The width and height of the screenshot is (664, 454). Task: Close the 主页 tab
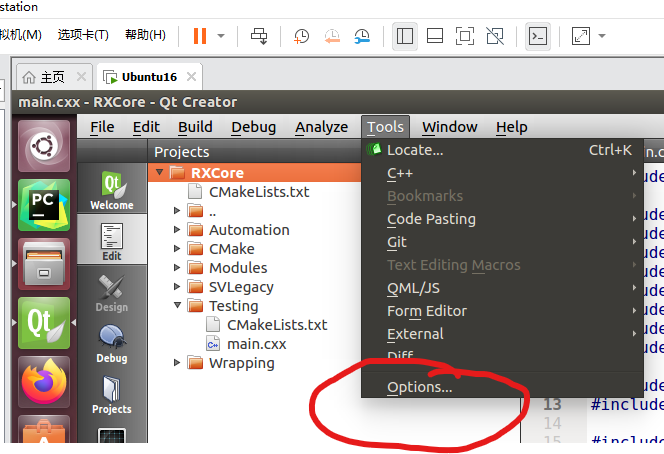coord(81,77)
